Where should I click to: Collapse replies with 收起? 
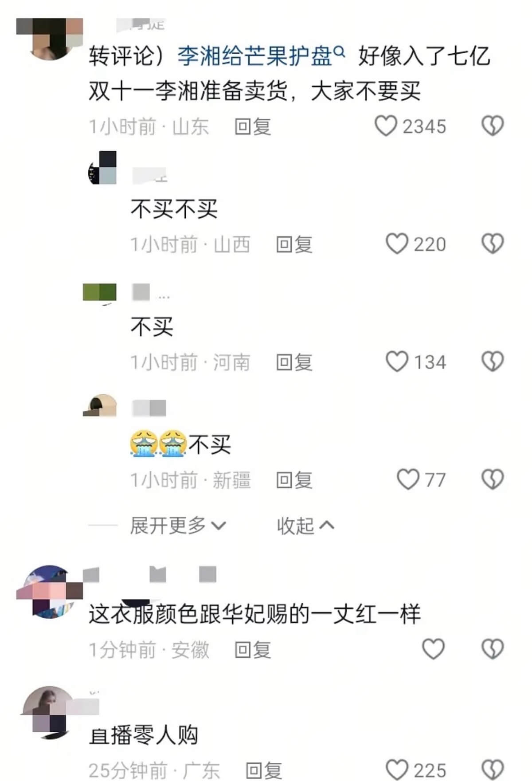305,526
